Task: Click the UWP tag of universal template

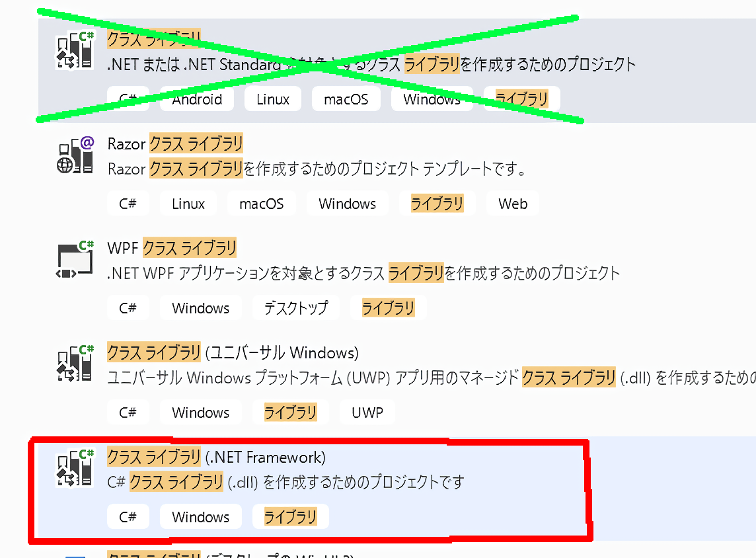Action: tap(367, 413)
